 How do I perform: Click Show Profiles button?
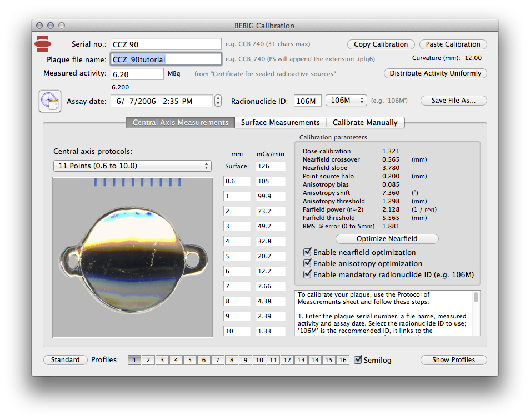coord(453,360)
